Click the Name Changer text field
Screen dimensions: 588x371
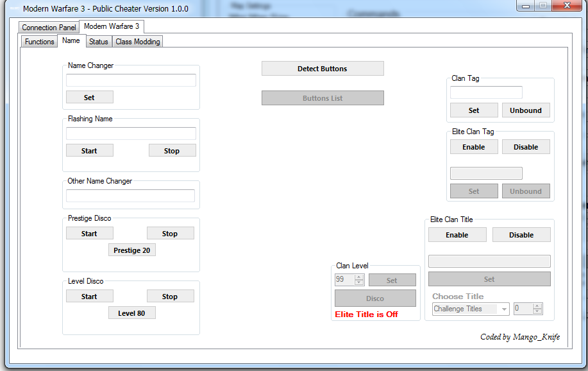pos(131,80)
